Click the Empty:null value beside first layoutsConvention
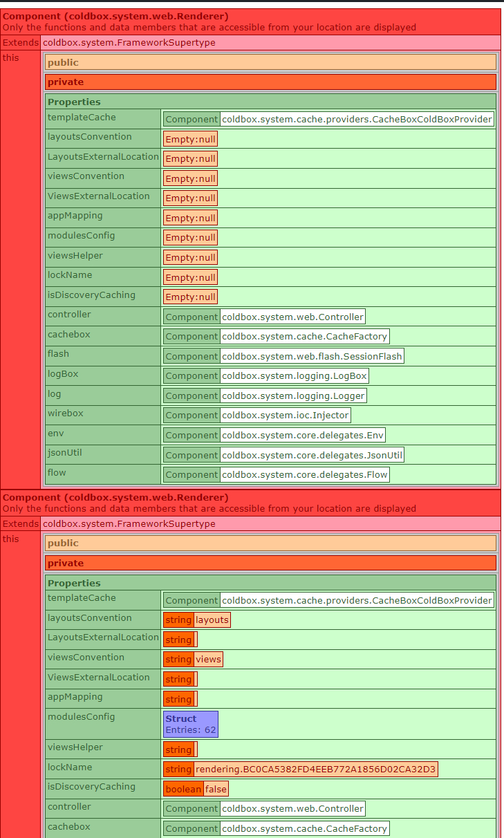 pos(190,139)
